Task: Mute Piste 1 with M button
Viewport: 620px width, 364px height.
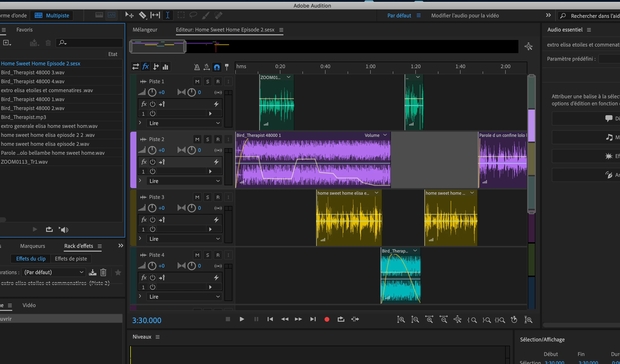Action: (x=197, y=81)
